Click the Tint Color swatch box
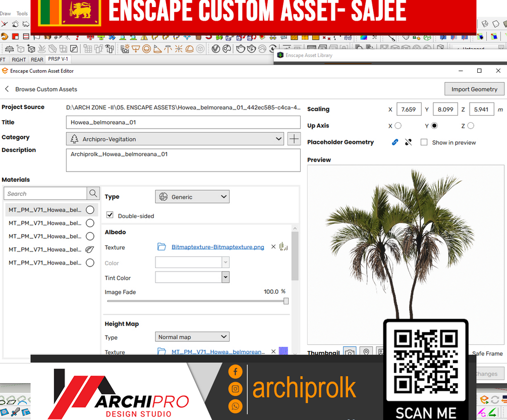Screen dimensions: 507x420 click(189, 277)
